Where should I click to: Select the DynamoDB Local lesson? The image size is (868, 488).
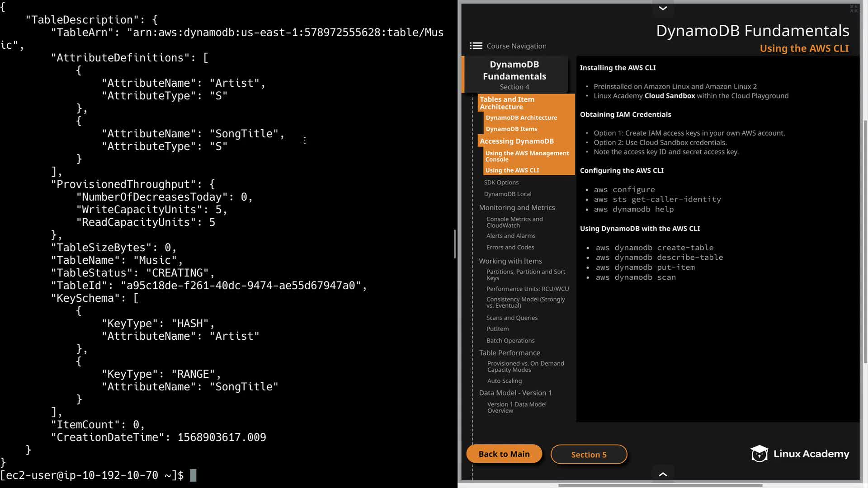[507, 194]
